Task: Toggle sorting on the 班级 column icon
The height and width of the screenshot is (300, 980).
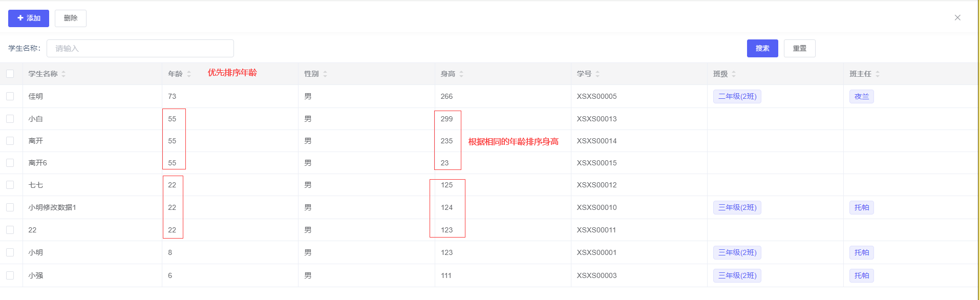Action: pos(734,74)
